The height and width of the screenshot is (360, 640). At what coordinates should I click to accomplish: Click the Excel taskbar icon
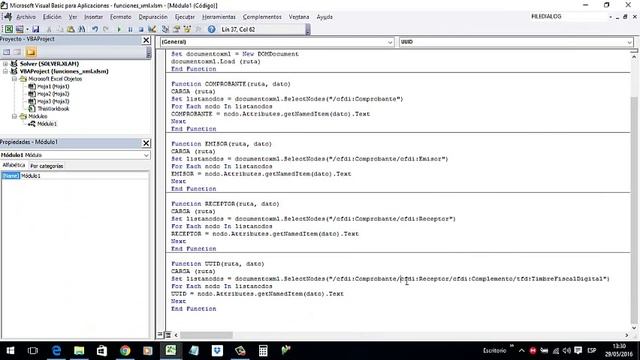click(x=171, y=351)
